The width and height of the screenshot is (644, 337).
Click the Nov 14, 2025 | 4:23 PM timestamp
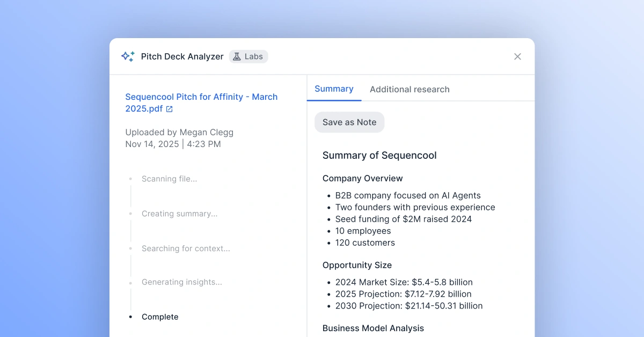coord(173,144)
